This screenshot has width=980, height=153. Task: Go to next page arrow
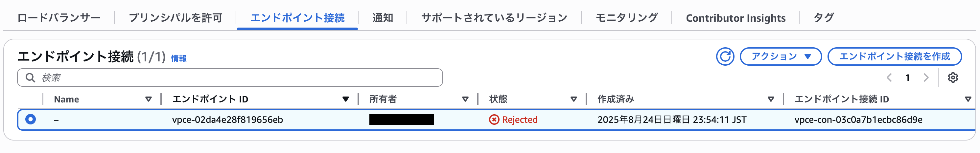coord(926,77)
